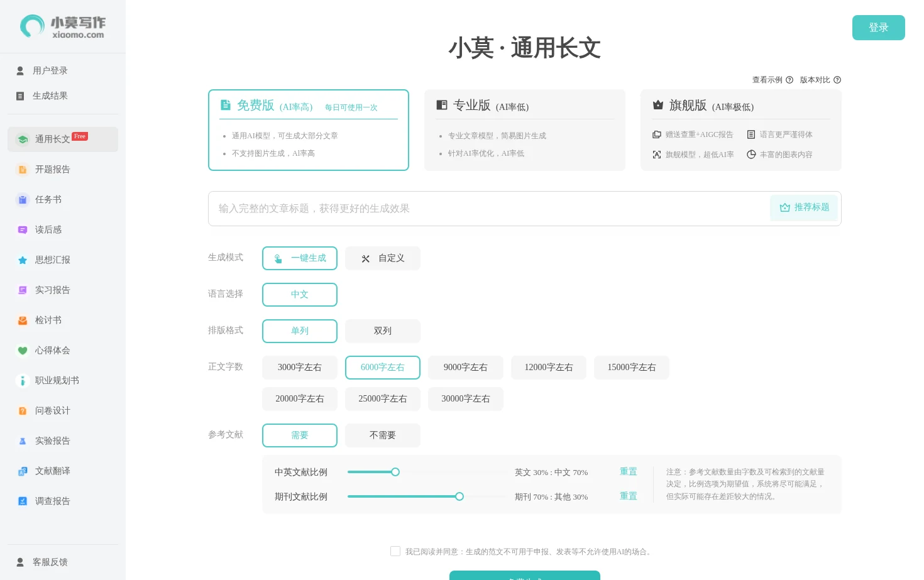Screen dimensions: 924x580
Task: Set references to 不需要
Action: 383,435
